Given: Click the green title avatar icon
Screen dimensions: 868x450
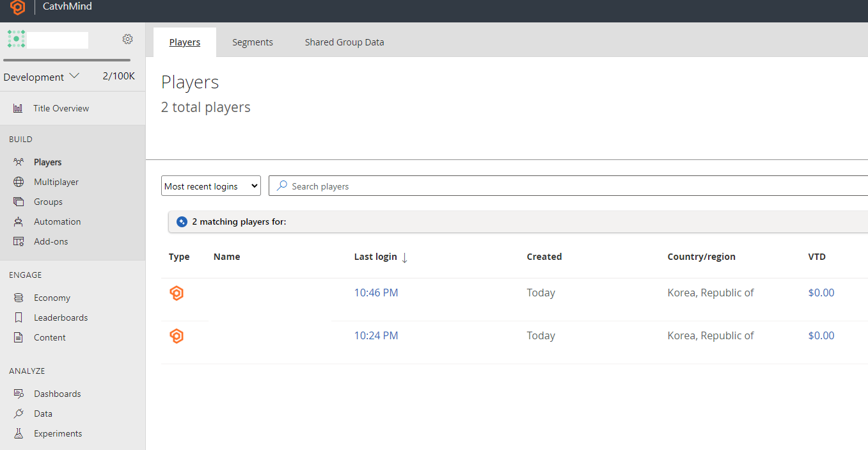Looking at the screenshot, I should (x=16, y=39).
